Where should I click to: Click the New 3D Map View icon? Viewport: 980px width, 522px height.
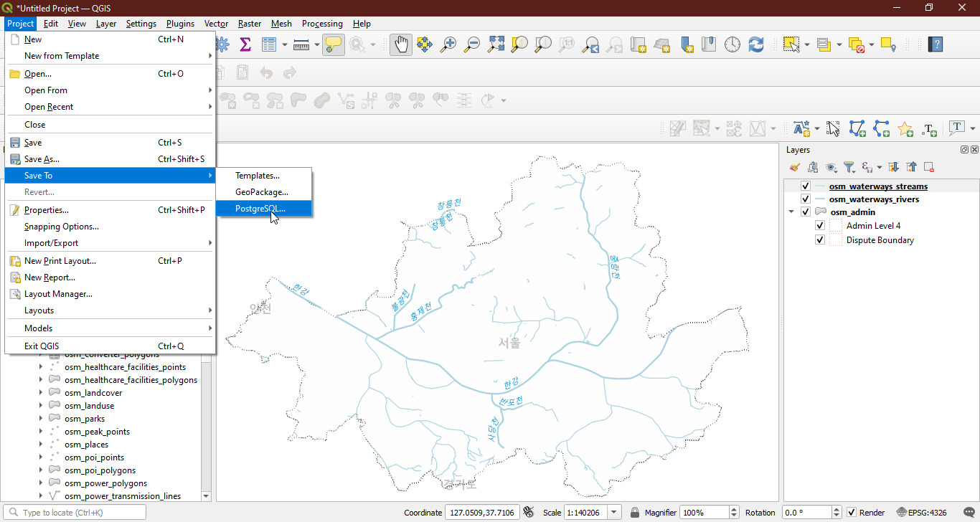click(x=662, y=44)
